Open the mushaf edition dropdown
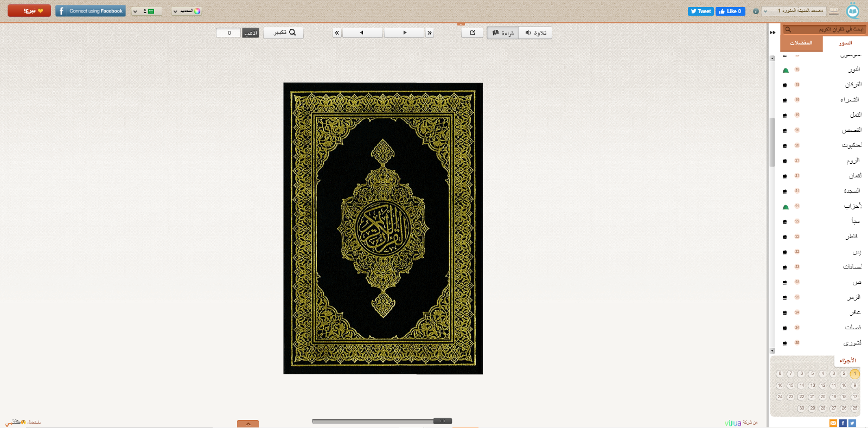 coord(794,11)
